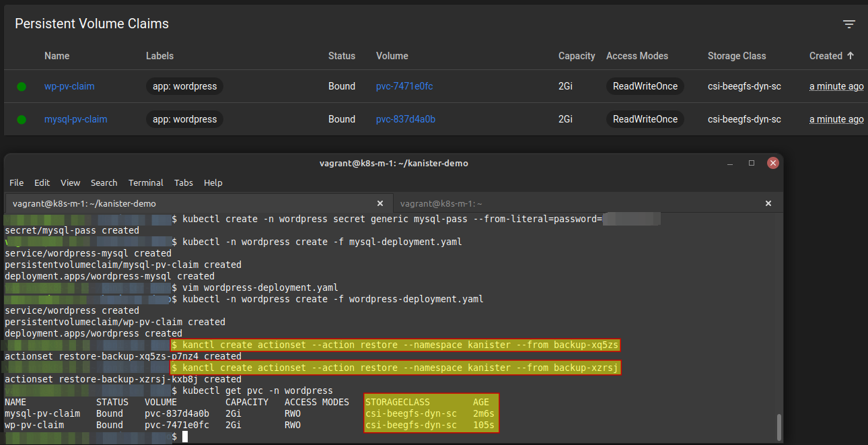This screenshot has height=445, width=868.
Task: Close the kanister-demo terminal tab
Action: (x=379, y=203)
